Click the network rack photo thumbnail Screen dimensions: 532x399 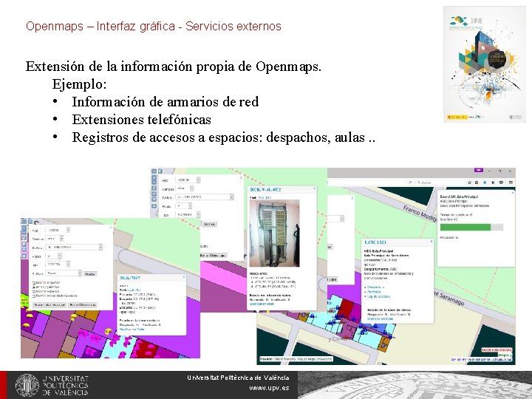(274, 233)
